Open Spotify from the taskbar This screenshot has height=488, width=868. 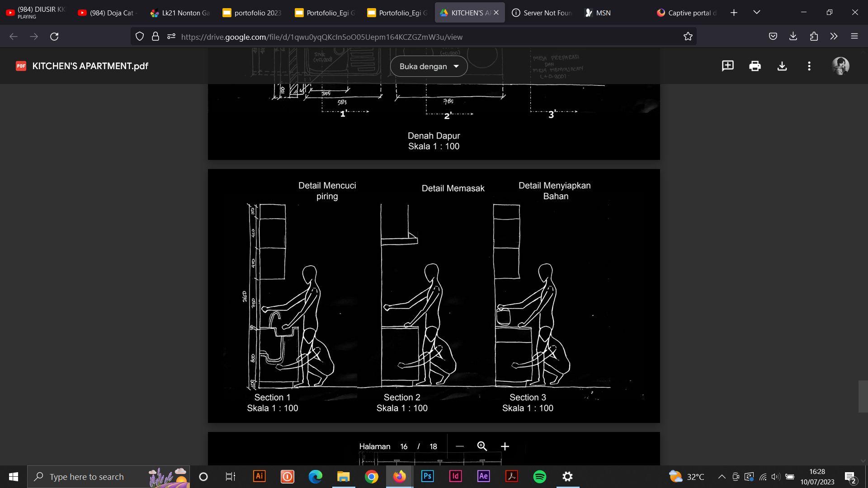pos(539,477)
